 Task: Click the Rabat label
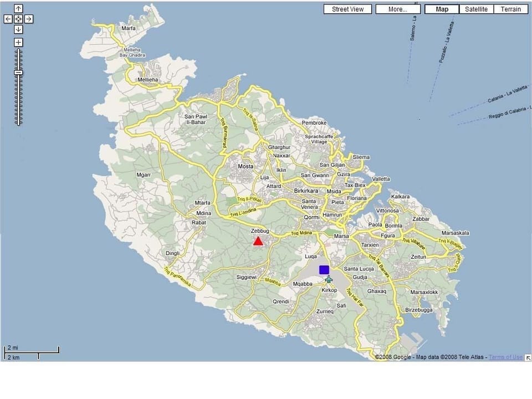[x=199, y=223]
